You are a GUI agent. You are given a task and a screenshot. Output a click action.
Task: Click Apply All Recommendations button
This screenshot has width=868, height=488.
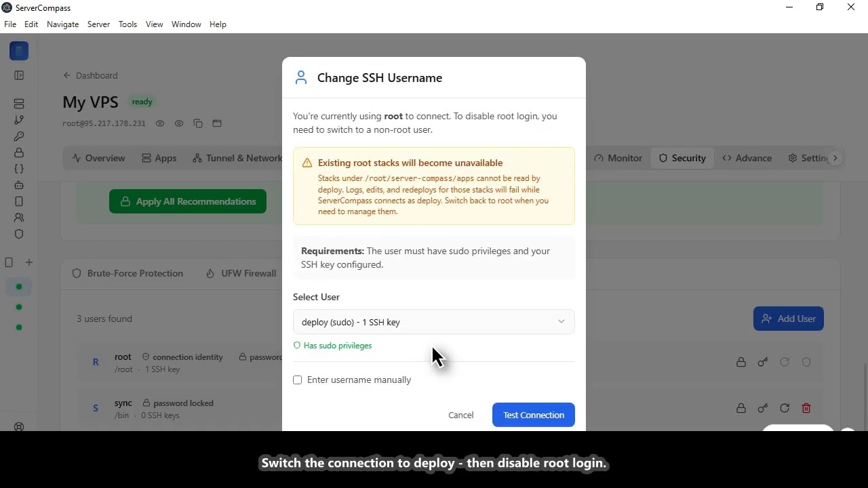click(x=188, y=201)
